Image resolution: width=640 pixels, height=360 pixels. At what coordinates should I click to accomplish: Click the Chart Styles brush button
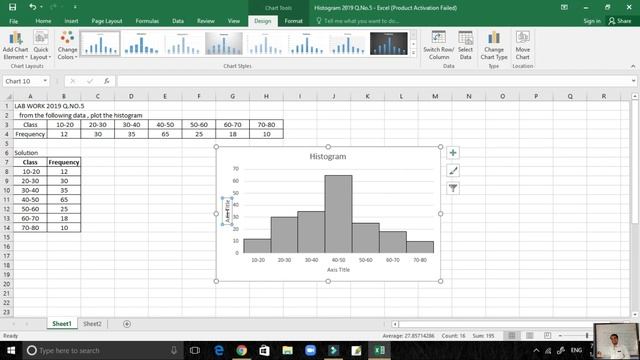[x=453, y=171]
